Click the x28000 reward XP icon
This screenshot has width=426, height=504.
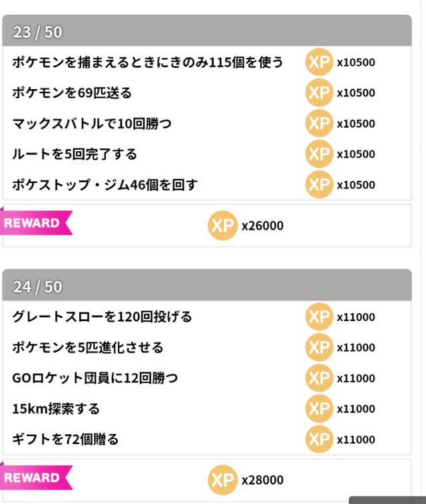click(x=222, y=480)
